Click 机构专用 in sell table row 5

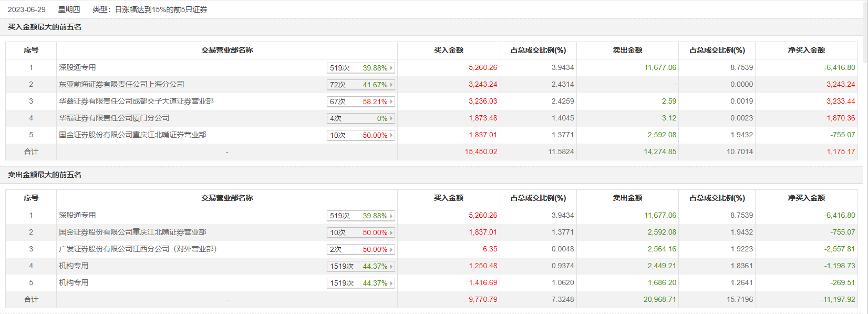coord(74,282)
